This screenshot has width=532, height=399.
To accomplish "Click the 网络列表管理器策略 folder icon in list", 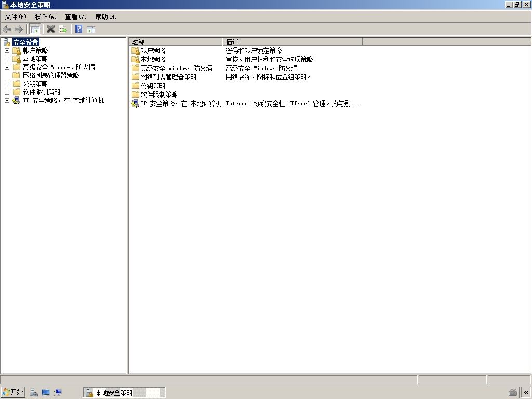I will click(x=136, y=77).
